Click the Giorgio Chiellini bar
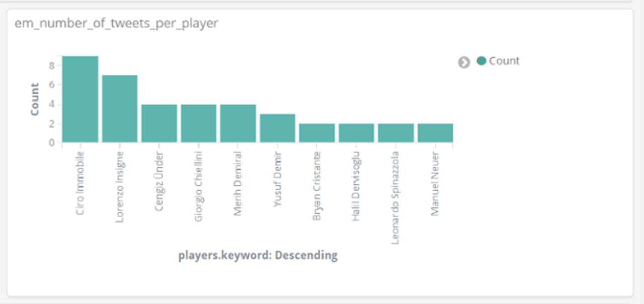The image size is (644, 304). 199,123
